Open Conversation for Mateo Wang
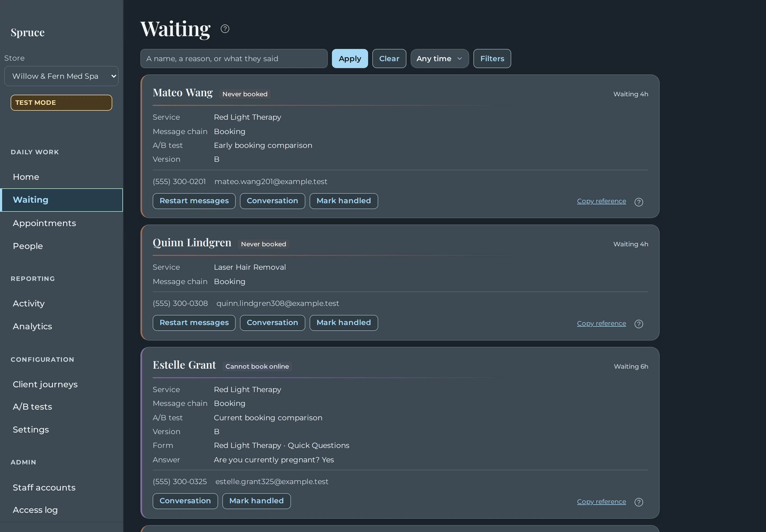766x532 pixels. pyautogui.click(x=272, y=201)
